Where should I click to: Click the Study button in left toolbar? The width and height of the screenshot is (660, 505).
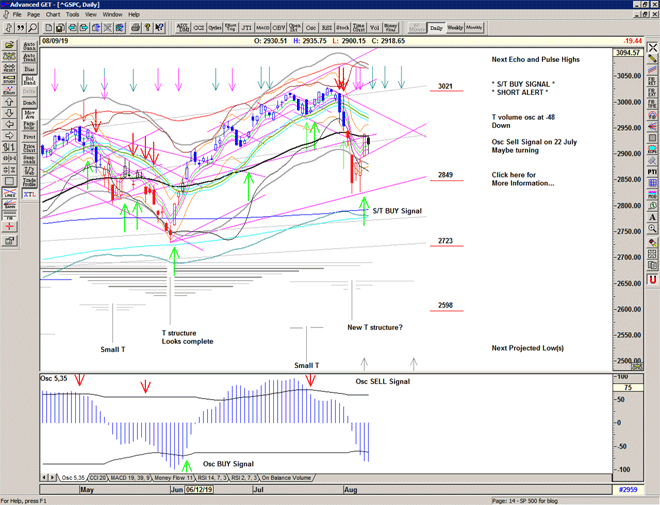(x=9, y=80)
